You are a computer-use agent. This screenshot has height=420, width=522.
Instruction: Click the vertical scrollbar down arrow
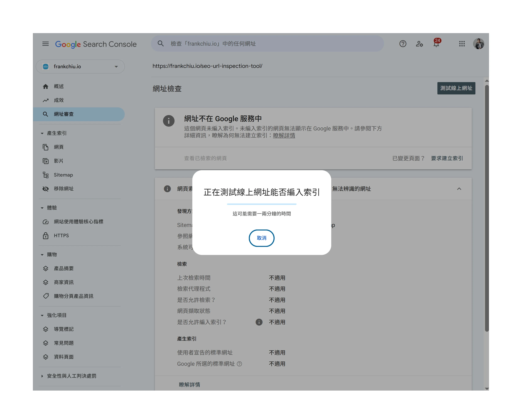pos(487,389)
